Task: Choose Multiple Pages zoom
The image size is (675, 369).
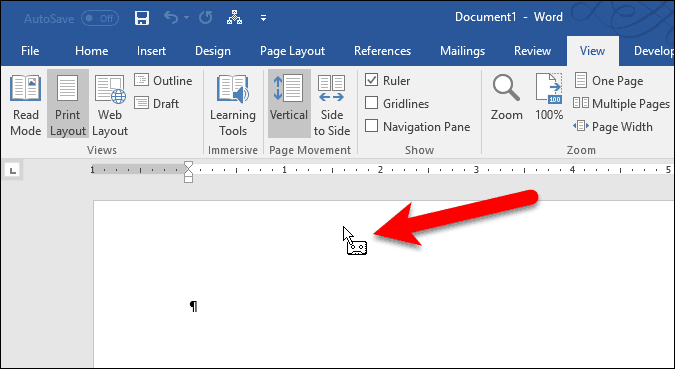Action: (x=622, y=103)
